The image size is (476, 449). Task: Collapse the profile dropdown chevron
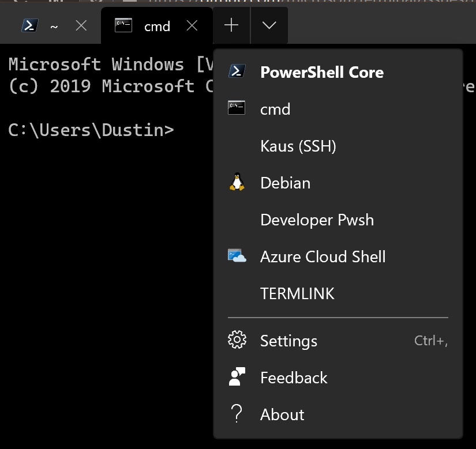point(269,25)
